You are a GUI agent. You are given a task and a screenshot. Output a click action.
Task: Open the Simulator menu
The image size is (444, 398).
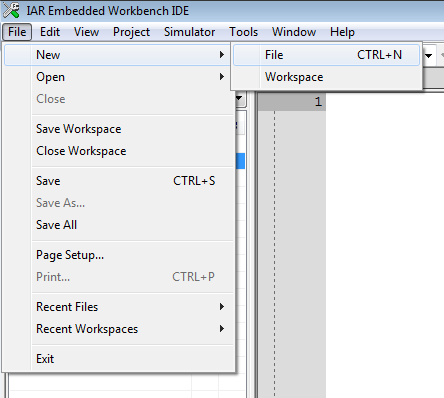click(189, 32)
